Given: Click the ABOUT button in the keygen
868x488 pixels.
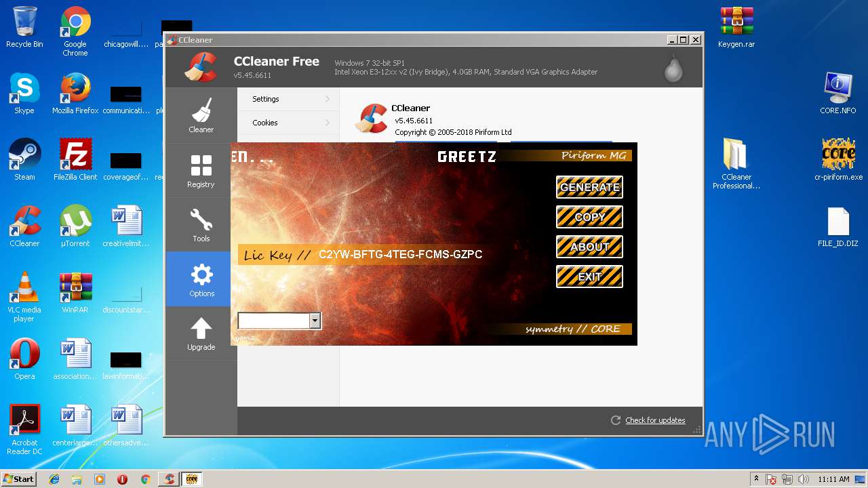Looking at the screenshot, I should click(x=589, y=247).
